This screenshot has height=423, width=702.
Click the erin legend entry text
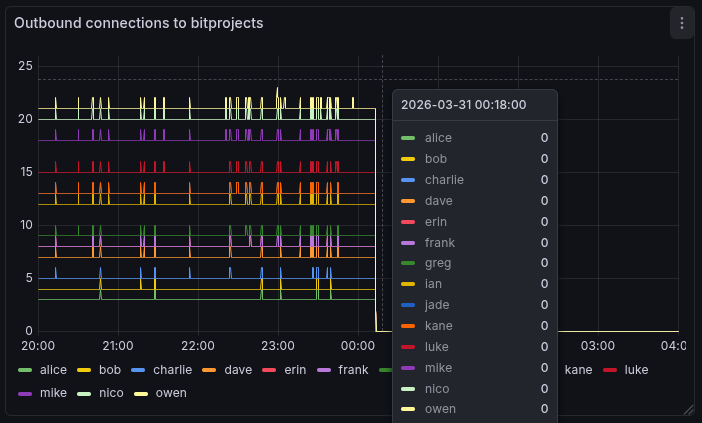(x=294, y=370)
